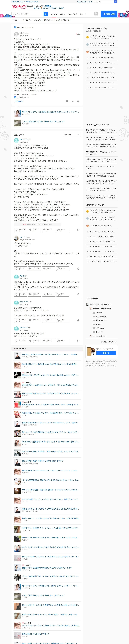Click the web search magnifier button
Screen dimensions: 129x644
pos(115,2)
